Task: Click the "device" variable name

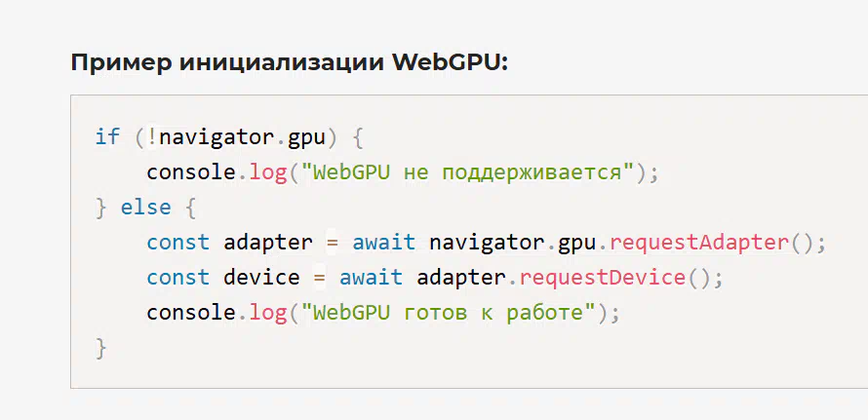Action: 261,277
